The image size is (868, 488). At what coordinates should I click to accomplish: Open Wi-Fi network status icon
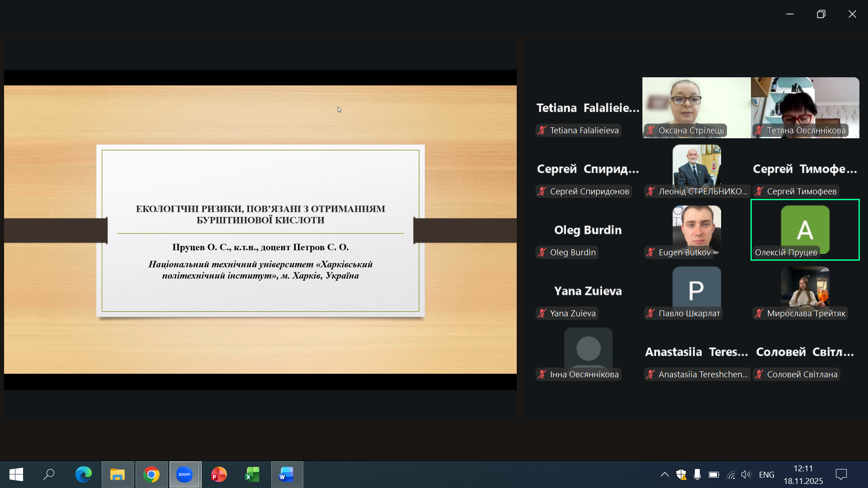731,474
